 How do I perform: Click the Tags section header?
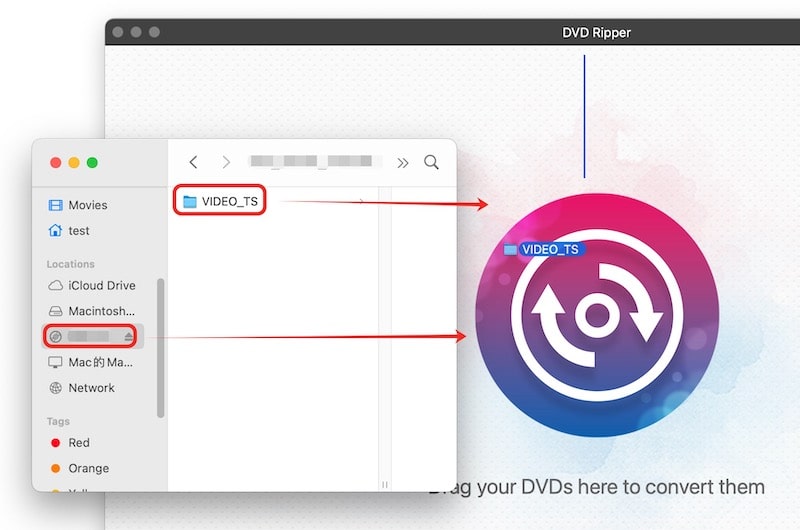[58, 421]
